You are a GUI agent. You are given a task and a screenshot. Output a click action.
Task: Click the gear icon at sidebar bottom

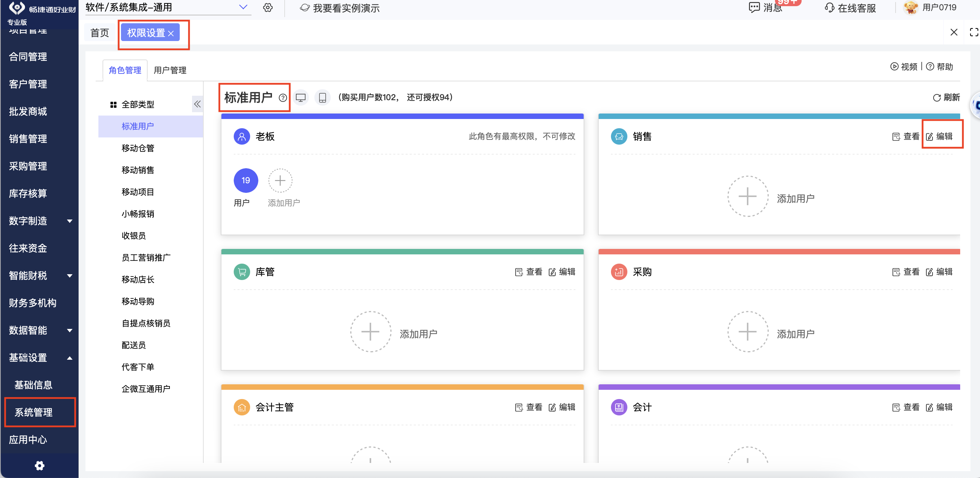point(40,465)
